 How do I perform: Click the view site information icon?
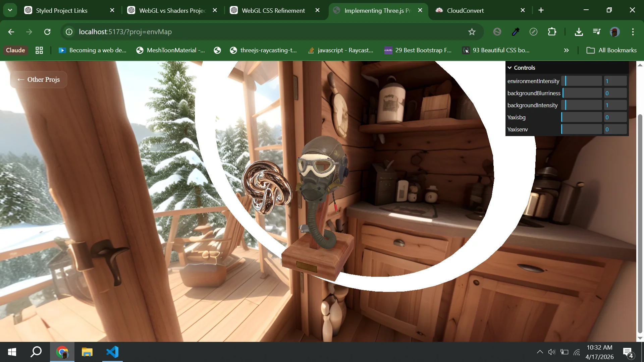[69, 32]
